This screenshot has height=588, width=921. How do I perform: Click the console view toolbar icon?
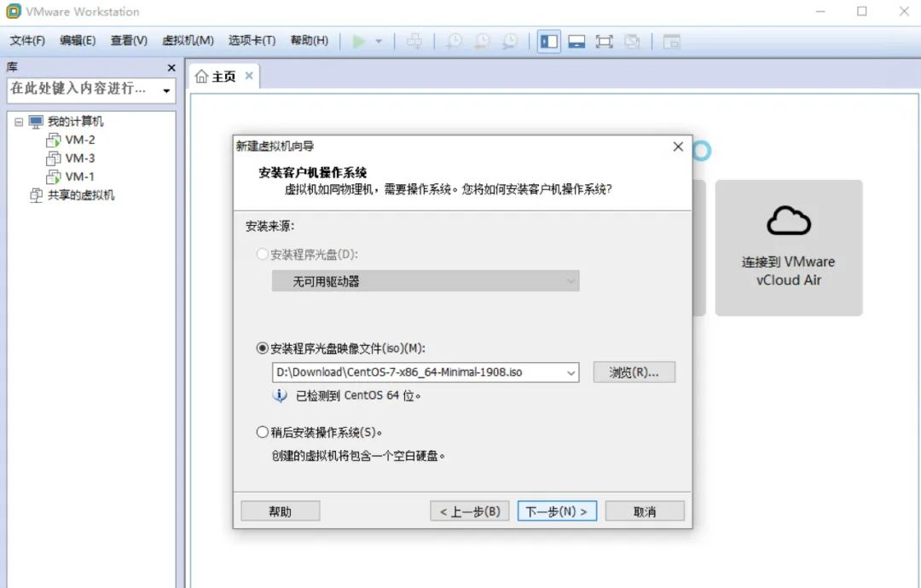coord(671,42)
